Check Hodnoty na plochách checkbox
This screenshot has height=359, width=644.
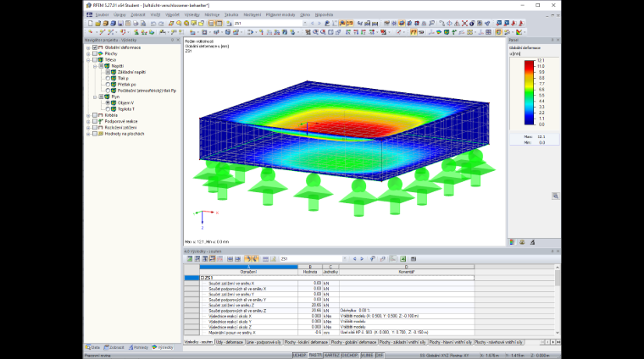coord(95,134)
